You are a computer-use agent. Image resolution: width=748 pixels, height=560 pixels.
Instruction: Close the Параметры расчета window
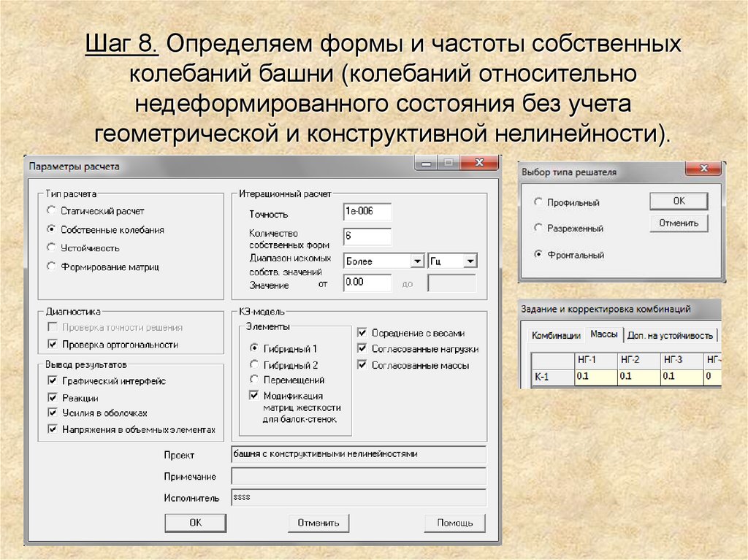coord(479,163)
